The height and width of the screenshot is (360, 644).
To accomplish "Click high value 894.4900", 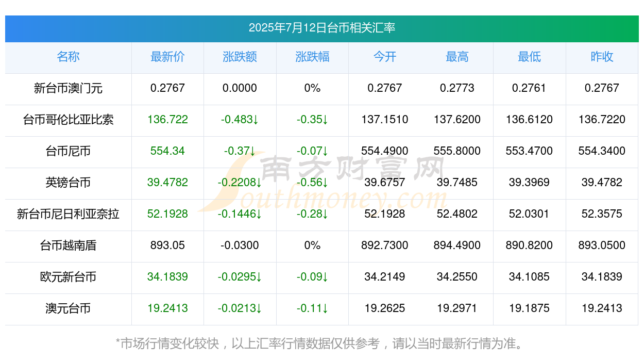I will (x=457, y=246).
